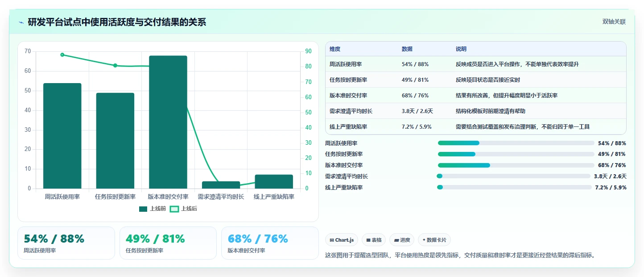
Task: Click the 需求澄清平均时长 progress bar
Action: tap(513, 176)
